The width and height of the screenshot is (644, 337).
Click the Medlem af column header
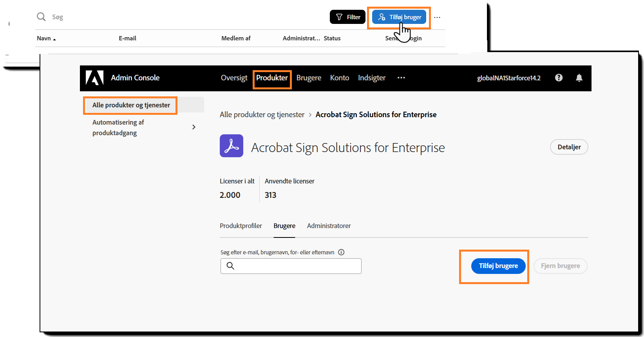[236, 38]
